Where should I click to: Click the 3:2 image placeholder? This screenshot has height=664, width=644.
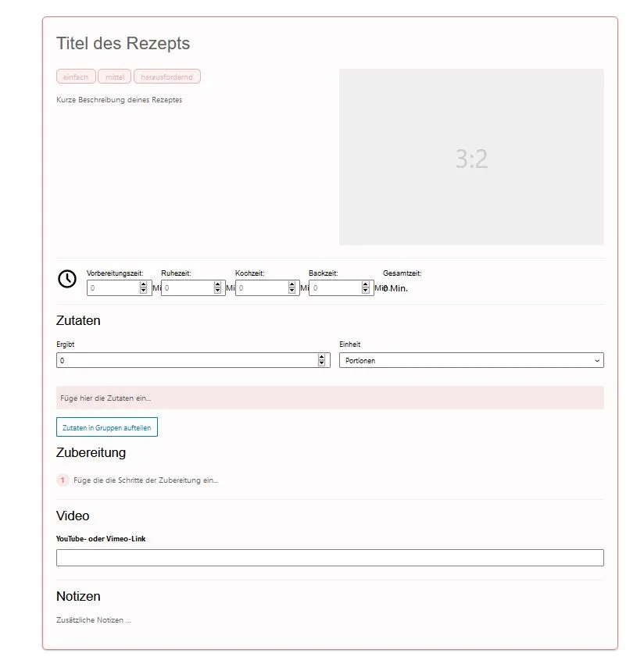coord(471,157)
